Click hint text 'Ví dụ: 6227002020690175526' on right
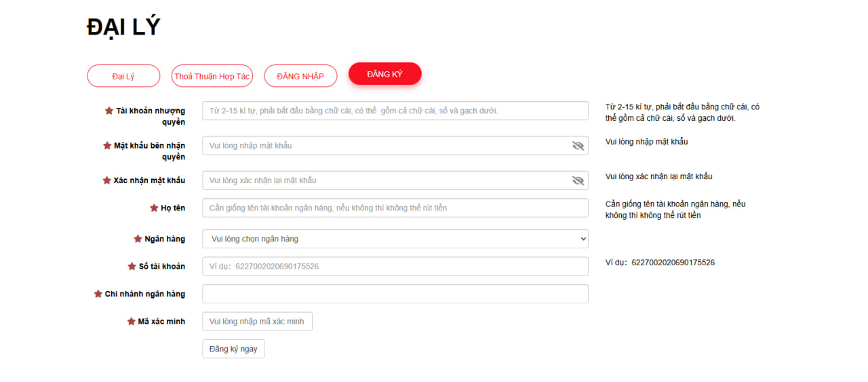The image size is (868, 382). [x=660, y=263]
